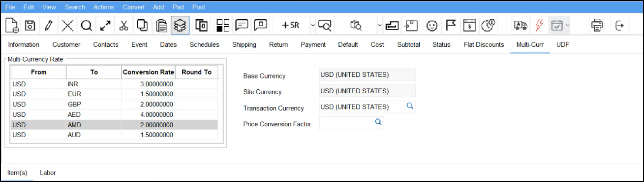
Task: Select the USD to GBP rate row
Action: (114, 105)
